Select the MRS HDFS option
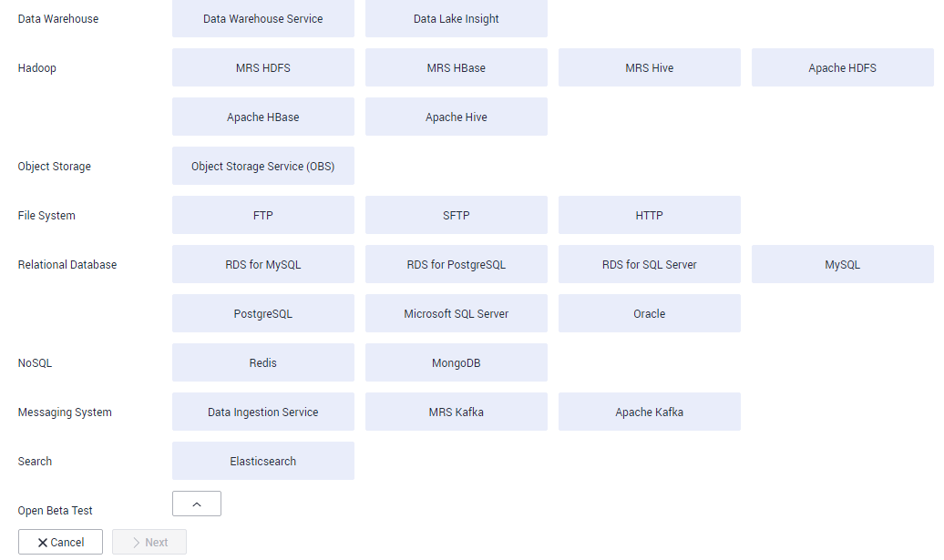Screen dimensions: 944x560 [x=263, y=67]
